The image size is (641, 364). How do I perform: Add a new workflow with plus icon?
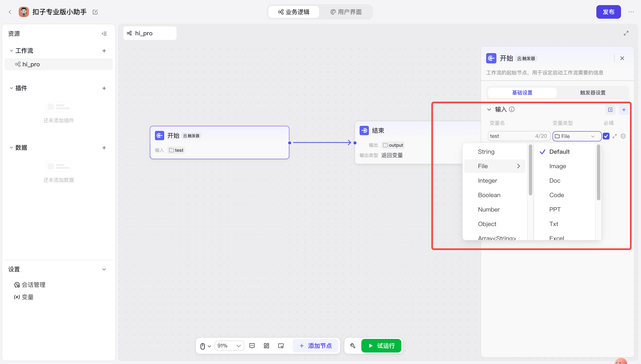[x=104, y=51]
